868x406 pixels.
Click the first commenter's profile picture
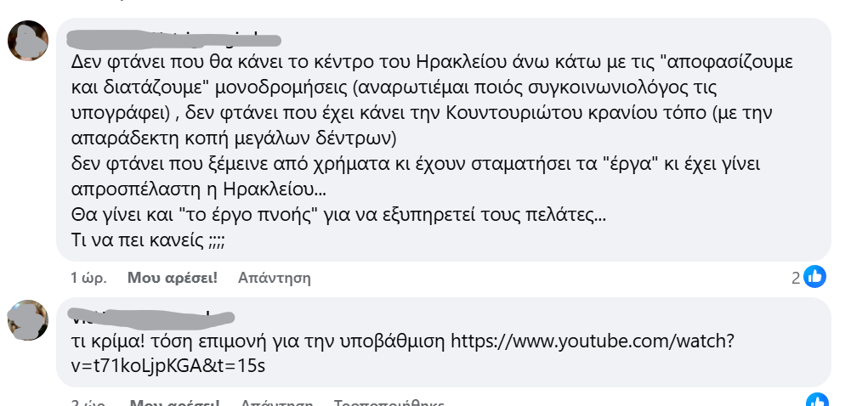(x=28, y=40)
